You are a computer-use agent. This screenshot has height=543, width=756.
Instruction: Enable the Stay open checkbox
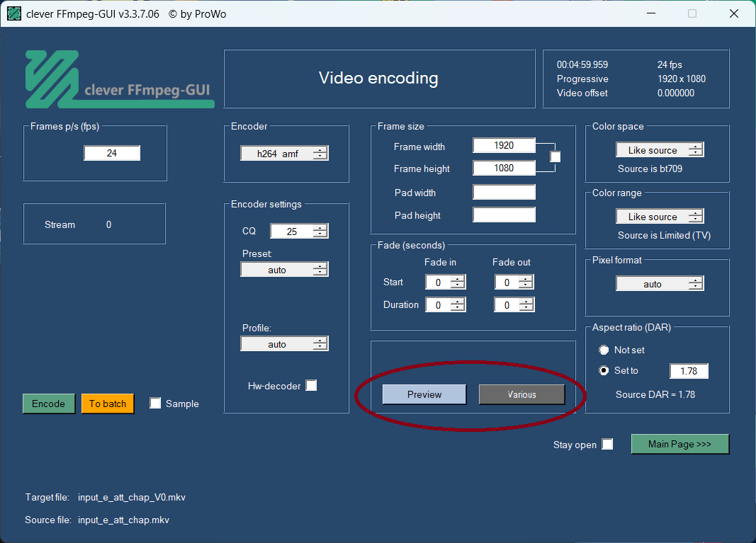point(607,444)
